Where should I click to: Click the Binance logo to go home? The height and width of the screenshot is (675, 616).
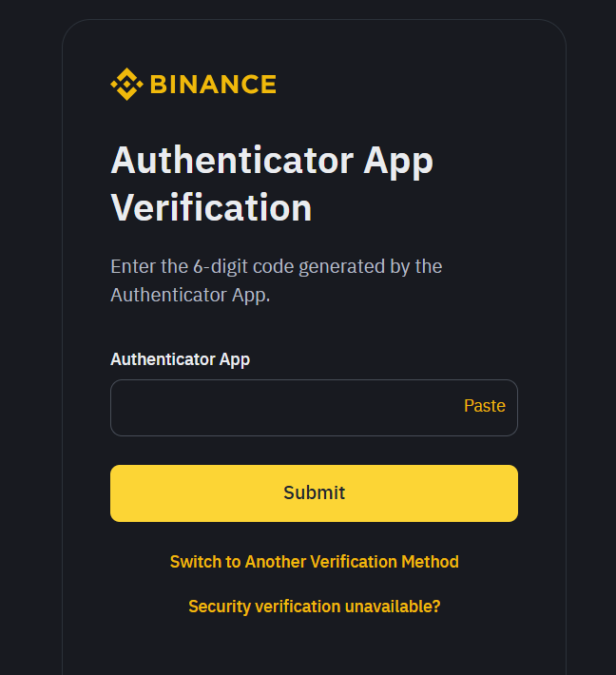click(193, 85)
